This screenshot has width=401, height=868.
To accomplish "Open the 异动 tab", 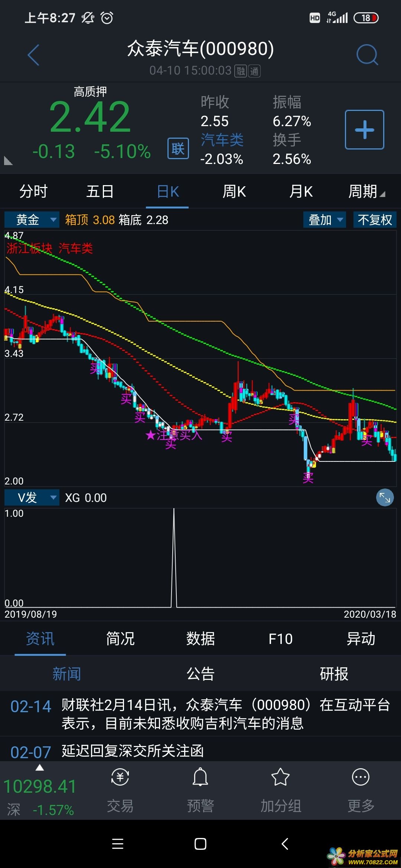I will (361, 639).
